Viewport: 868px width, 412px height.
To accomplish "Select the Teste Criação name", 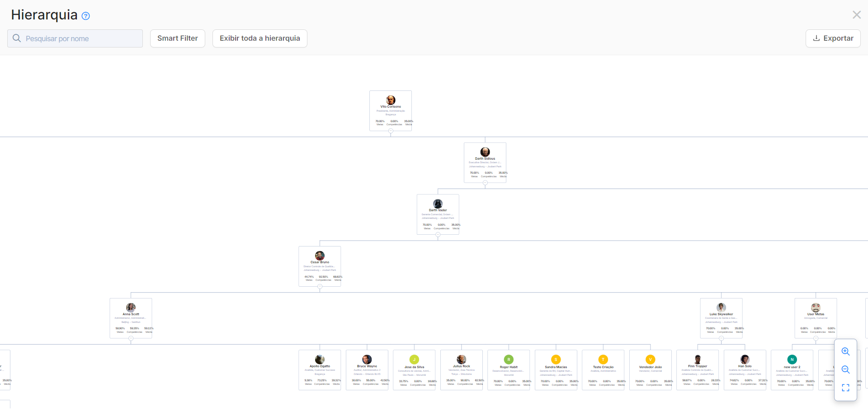I will click(x=603, y=367).
